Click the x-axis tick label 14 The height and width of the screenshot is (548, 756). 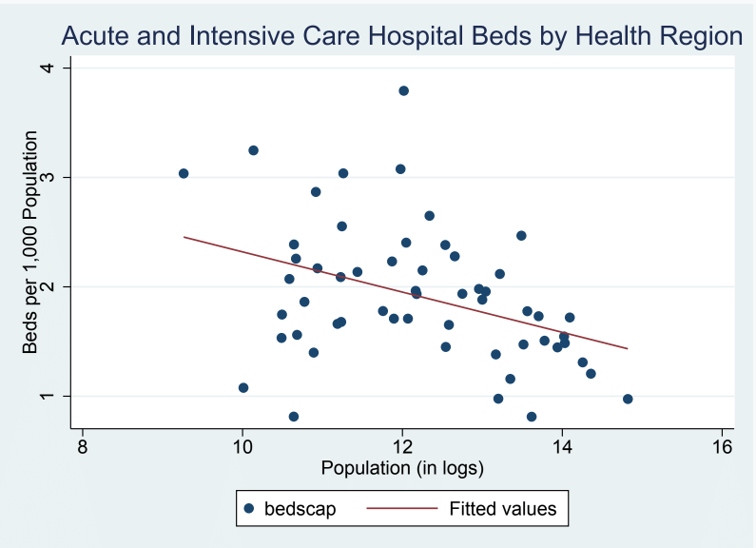562,446
